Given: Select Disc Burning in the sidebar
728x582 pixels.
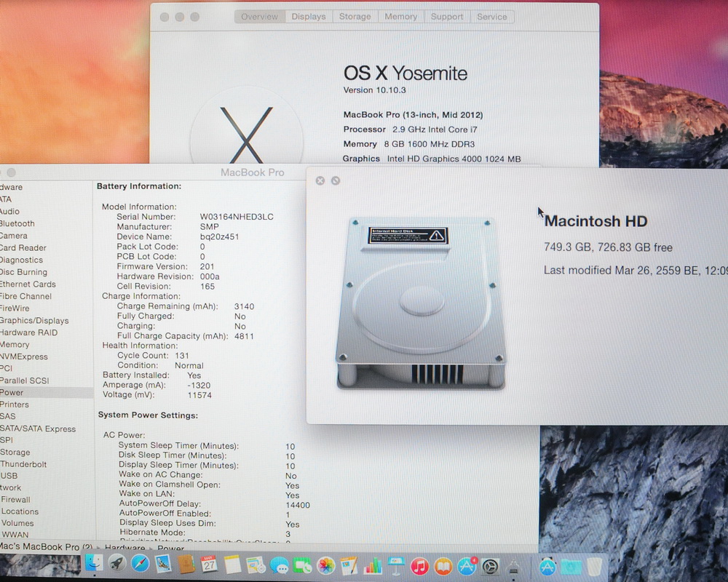Looking at the screenshot, I should (24, 272).
